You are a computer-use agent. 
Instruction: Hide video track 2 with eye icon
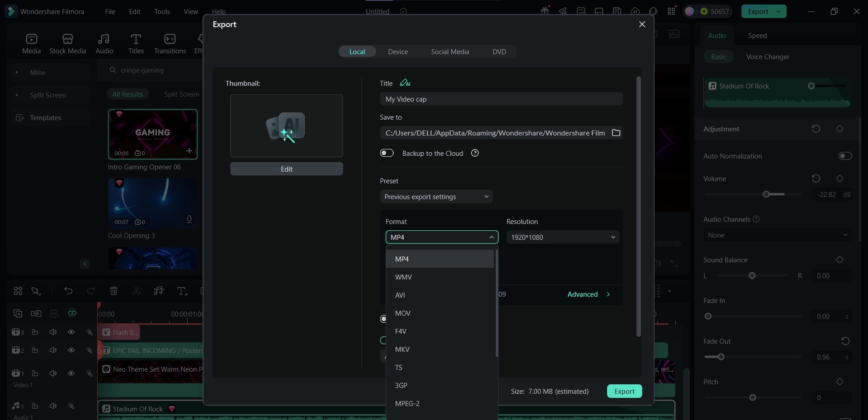(71, 350)
